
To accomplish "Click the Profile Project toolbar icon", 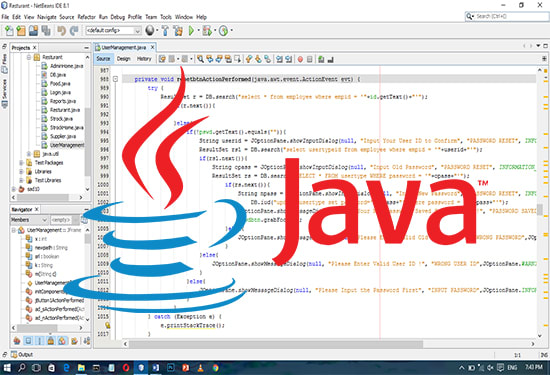I will tap(223, 31).
